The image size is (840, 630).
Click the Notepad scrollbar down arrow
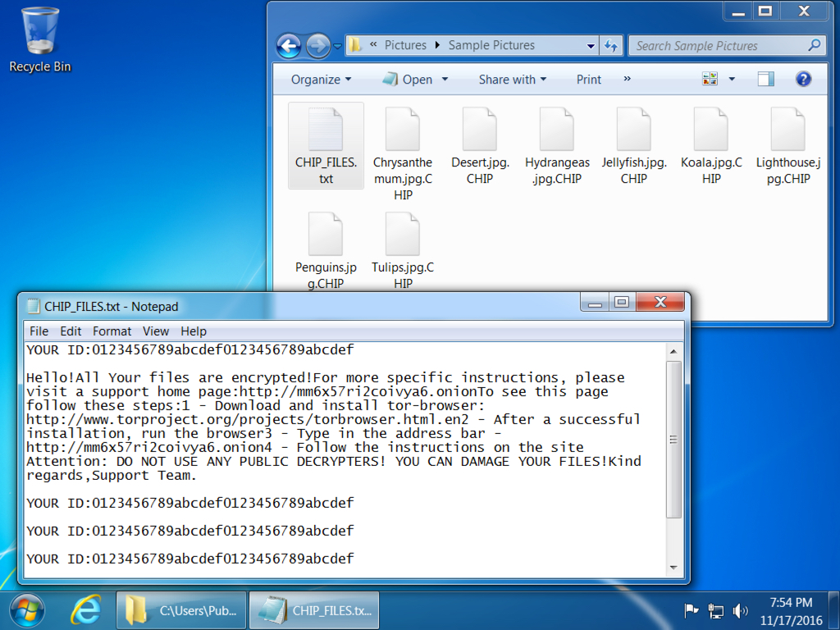(673, 567)
